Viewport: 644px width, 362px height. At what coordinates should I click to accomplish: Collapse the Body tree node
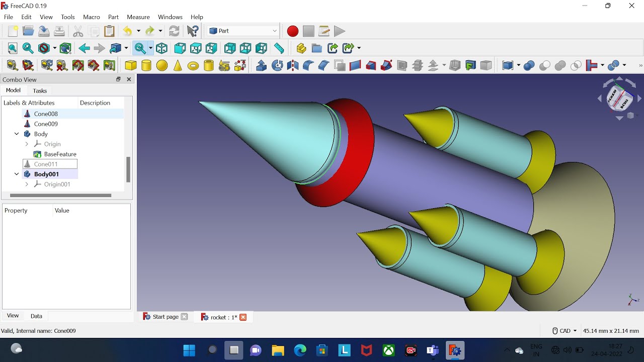click(x=17, y=134)
